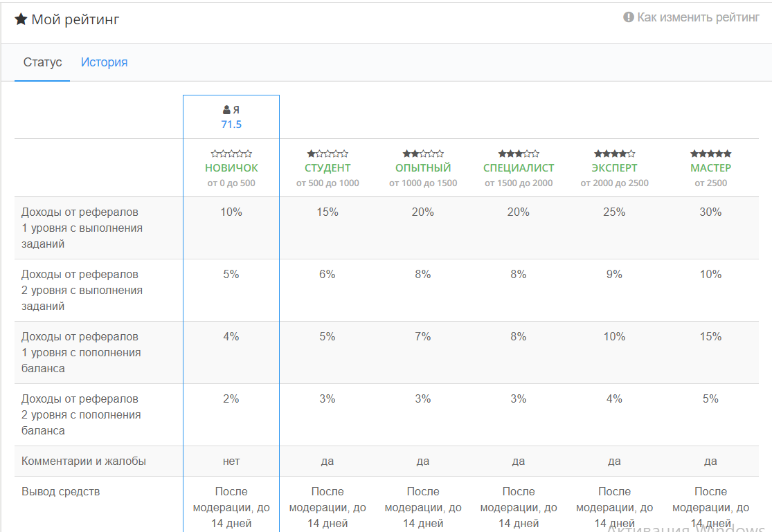Click the three-star rating above СПЕЦИАЛИСТ

tap(519, 154)
